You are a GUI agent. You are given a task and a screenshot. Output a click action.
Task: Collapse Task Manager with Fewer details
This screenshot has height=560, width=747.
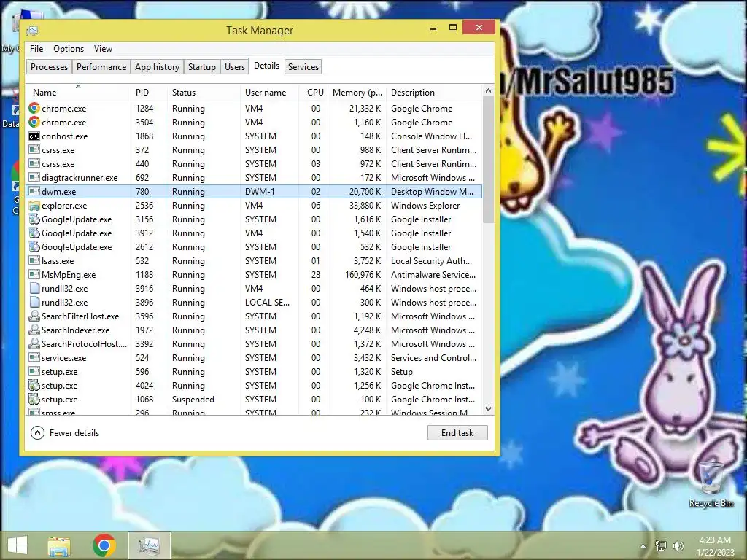65,433
